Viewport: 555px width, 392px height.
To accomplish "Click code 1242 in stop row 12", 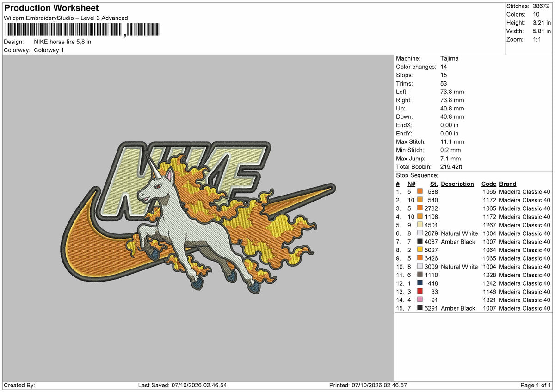I will click(x=489, y=283).
